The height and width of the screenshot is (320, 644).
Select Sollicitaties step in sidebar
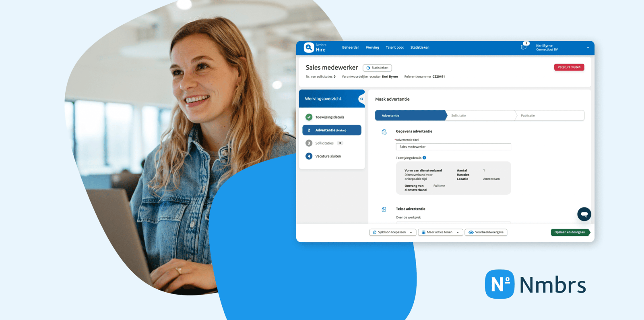click(x=324, y=143)
